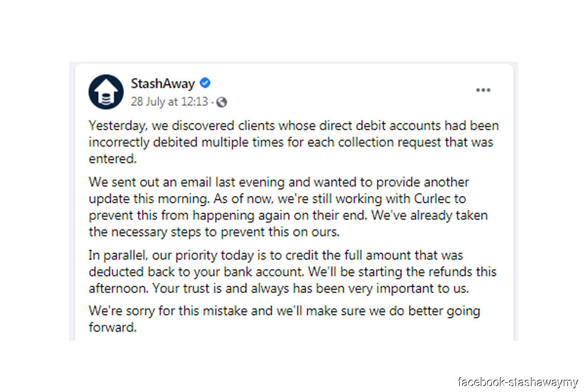This screenshot has width=588, height=392.
Task: Select the paragraph starting "Yesterday, we discovered clients"
Action: (294, 143)
